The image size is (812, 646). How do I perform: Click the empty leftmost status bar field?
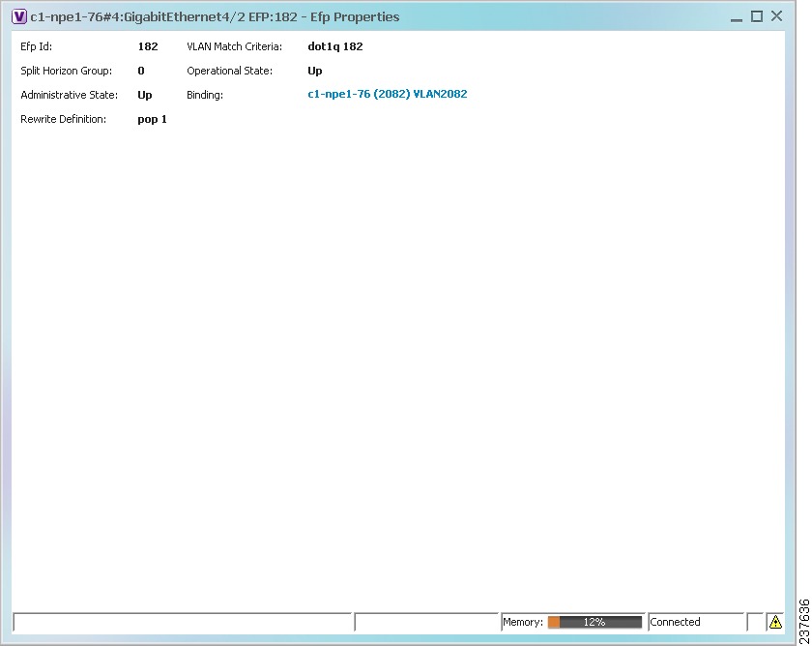183,622
